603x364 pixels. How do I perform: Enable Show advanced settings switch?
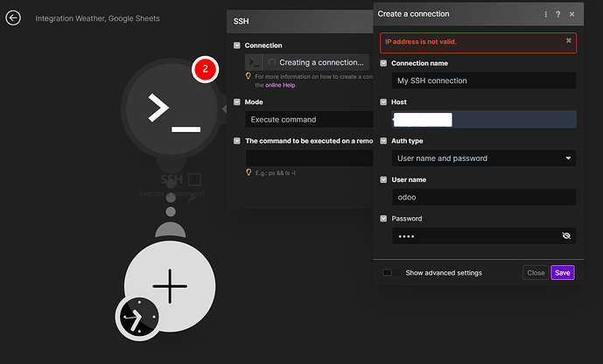tap(391, 272)
